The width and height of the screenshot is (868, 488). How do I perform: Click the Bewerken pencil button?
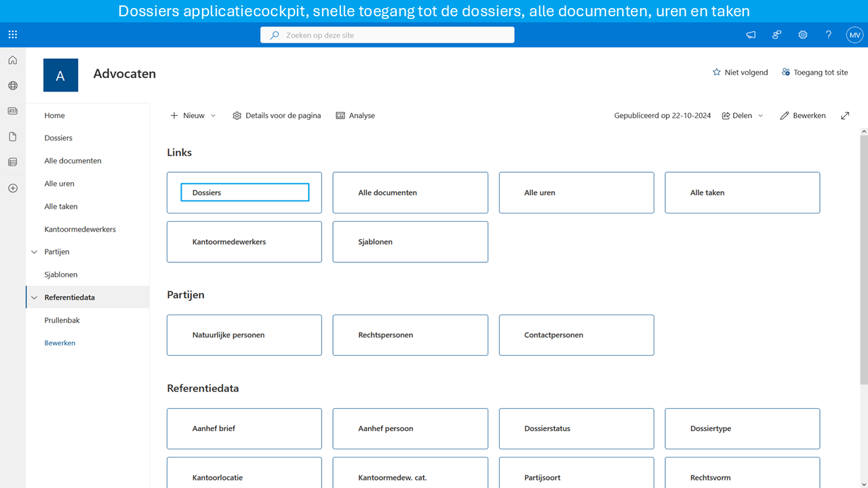point(803,116)
